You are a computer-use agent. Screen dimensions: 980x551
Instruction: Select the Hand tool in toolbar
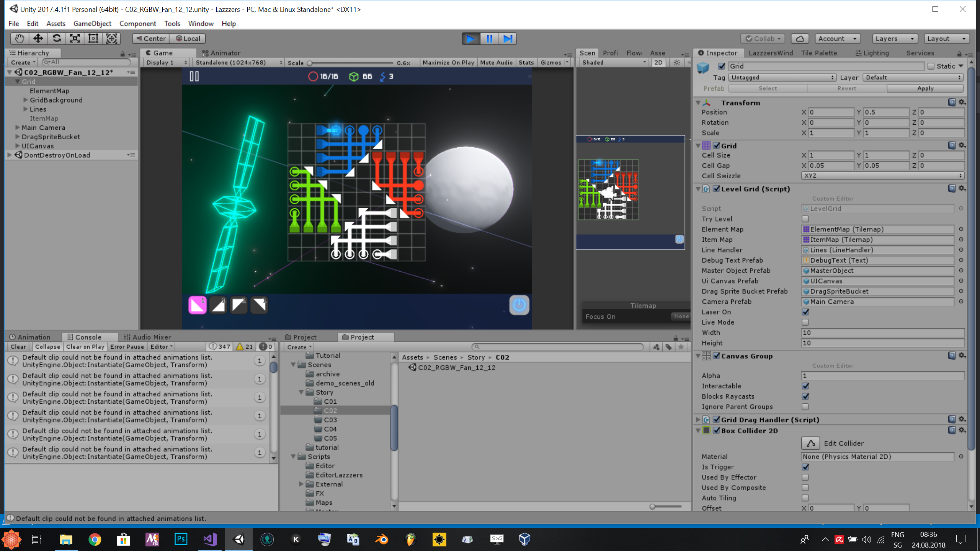(x=19, y=38)
